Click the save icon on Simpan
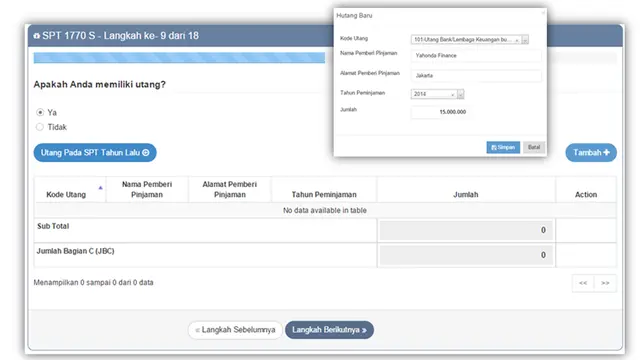Viewport: 640px width, 360px height. 493,147
